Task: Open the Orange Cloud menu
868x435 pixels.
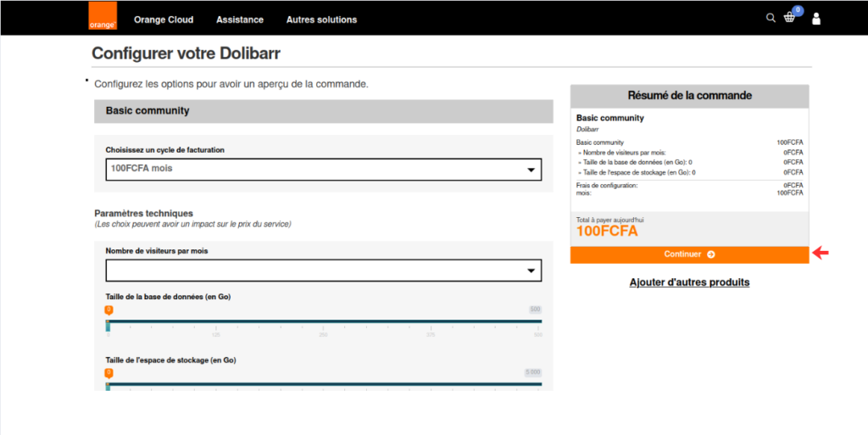Action: click(x=164, y=20)
